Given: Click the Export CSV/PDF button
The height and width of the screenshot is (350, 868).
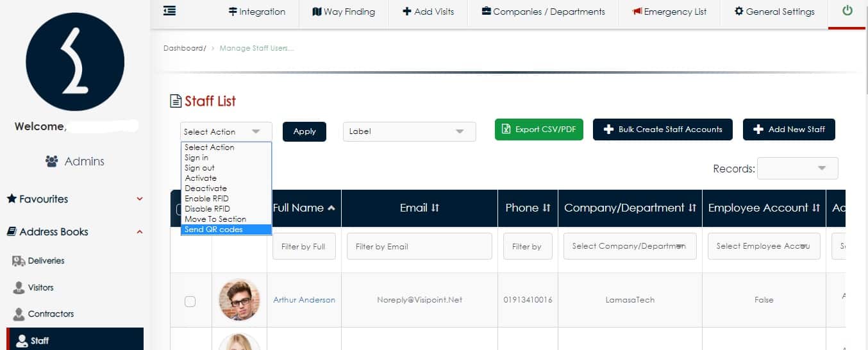Looking at the screenshot, I should (x=538, y=129).
